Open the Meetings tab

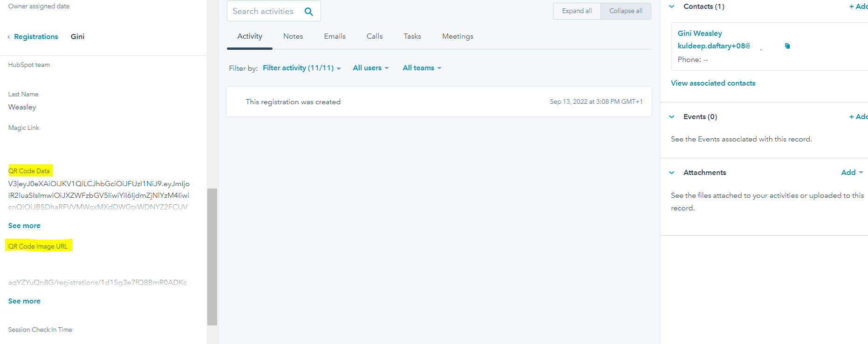tap(458, 36)
